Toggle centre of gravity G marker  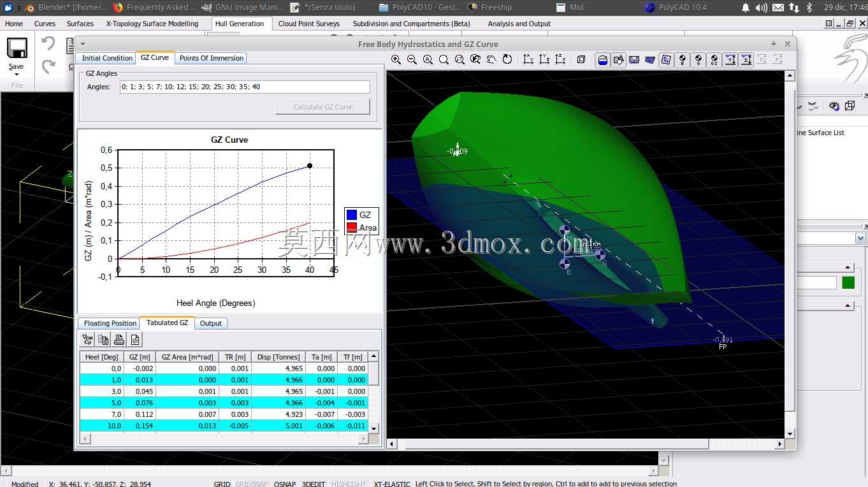pyautogui.click(x=698, y=60)
